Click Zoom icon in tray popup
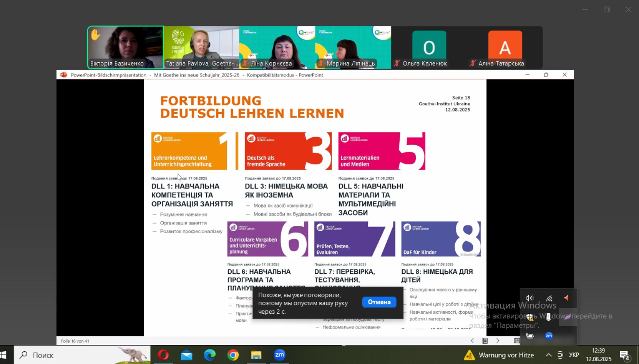639x364 pixels. click(549, 336)
